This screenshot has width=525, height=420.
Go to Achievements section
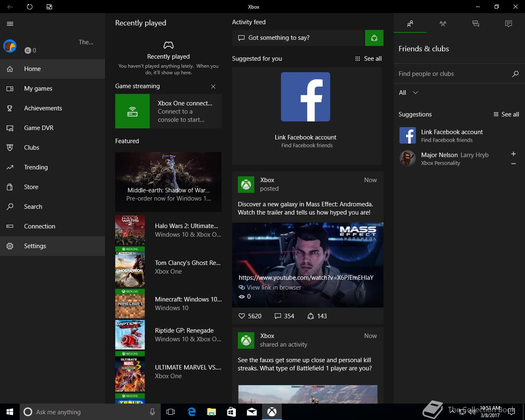click(x=52, y=108)
